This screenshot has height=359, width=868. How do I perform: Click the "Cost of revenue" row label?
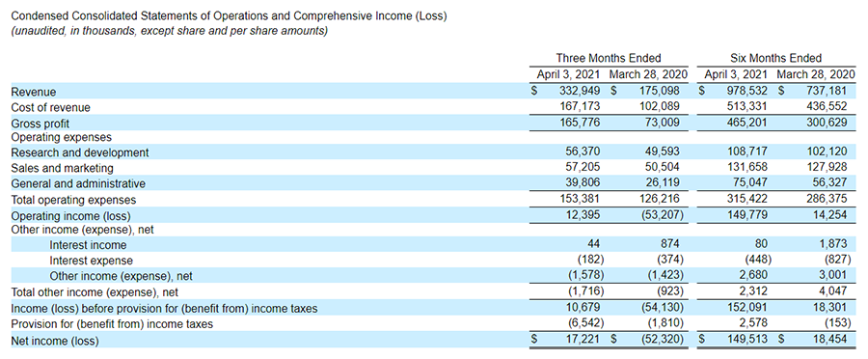pyautogui.click(x=50, y=107)
